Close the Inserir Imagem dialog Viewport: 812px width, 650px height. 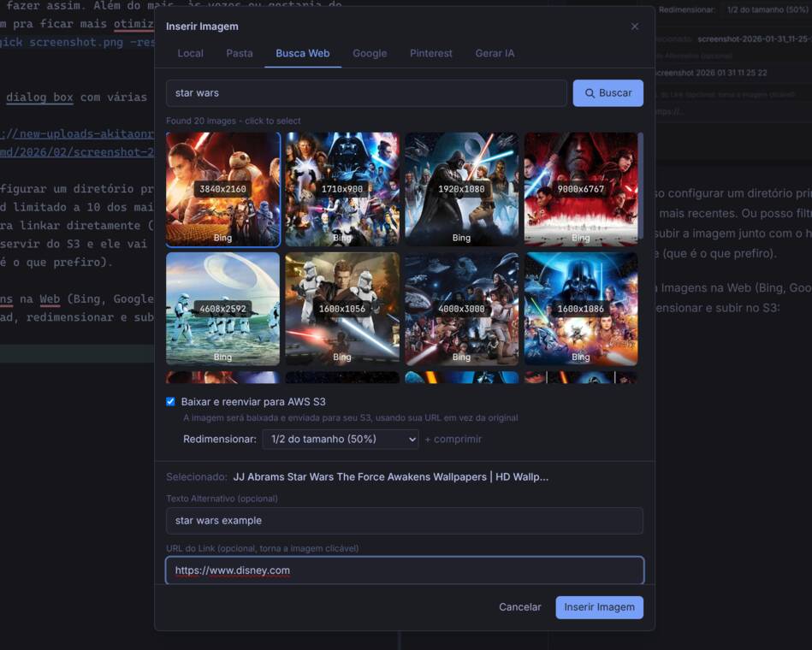[x=634, y=27]
